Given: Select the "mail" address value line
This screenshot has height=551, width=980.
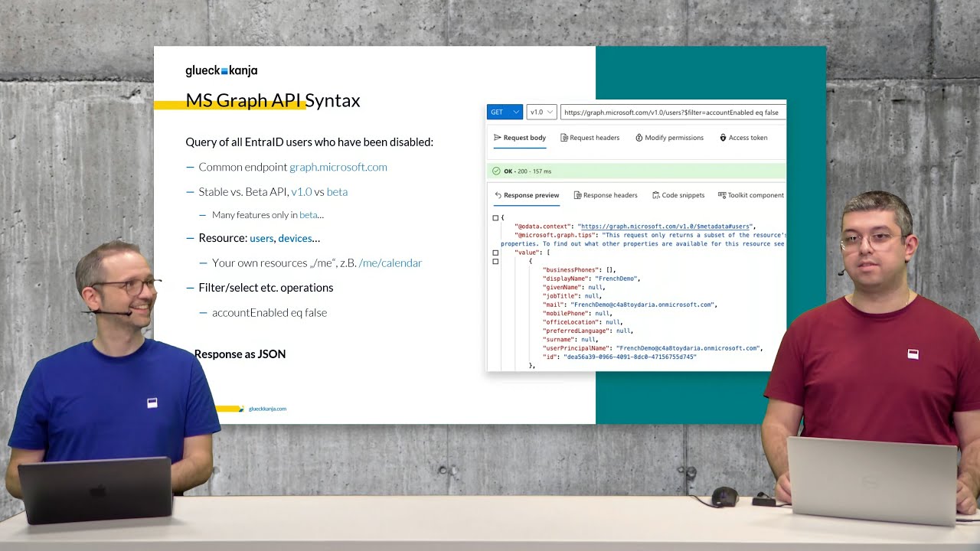Looking at the screenshot, I should point(629,305).
